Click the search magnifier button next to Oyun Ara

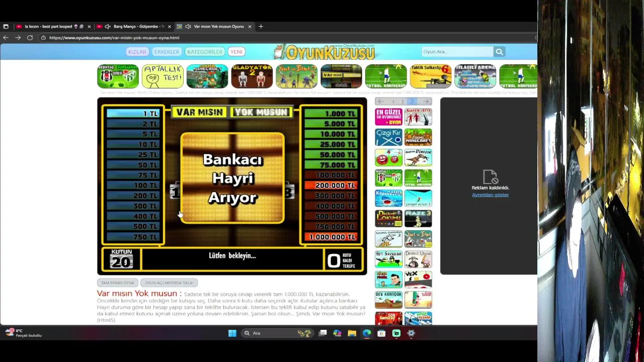click(x=499, y=52)
